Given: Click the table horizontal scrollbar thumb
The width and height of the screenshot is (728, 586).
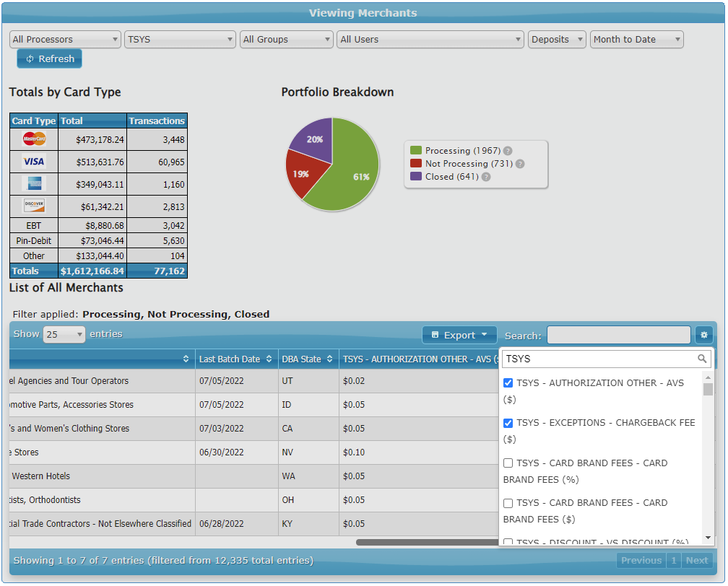Looking at the screenshot, I should [x=427, y=543].
